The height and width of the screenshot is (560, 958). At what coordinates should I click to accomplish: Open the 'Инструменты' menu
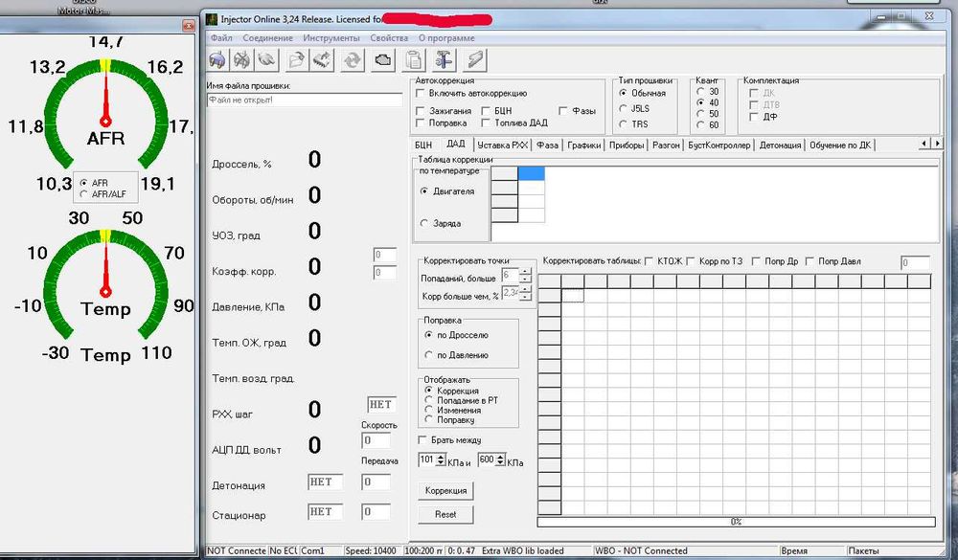331,38
